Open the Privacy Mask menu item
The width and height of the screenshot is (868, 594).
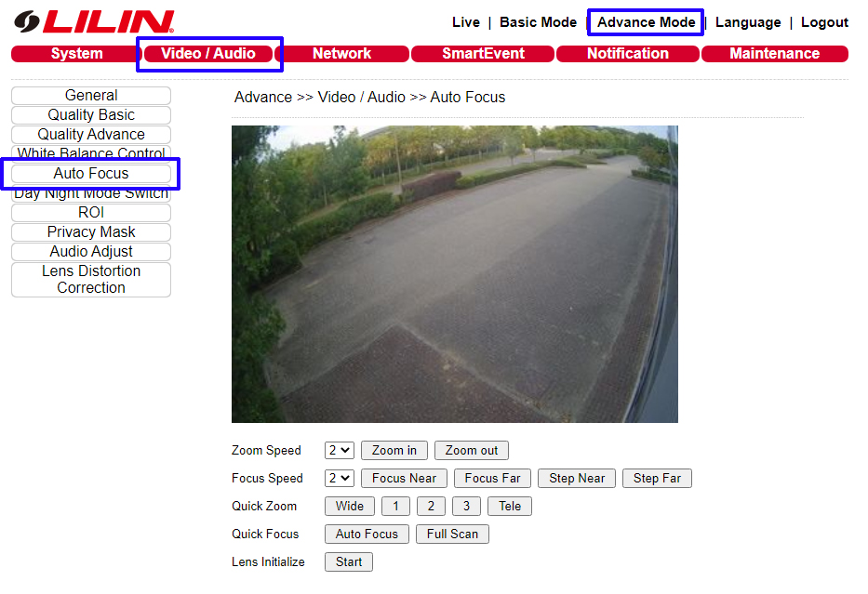coord(91,231)
